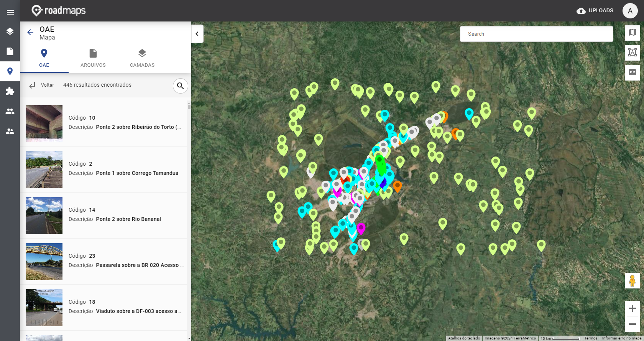Click the roadmaps logo
Viewport: 644px width, 341px height.
click(x=59, y=11)
